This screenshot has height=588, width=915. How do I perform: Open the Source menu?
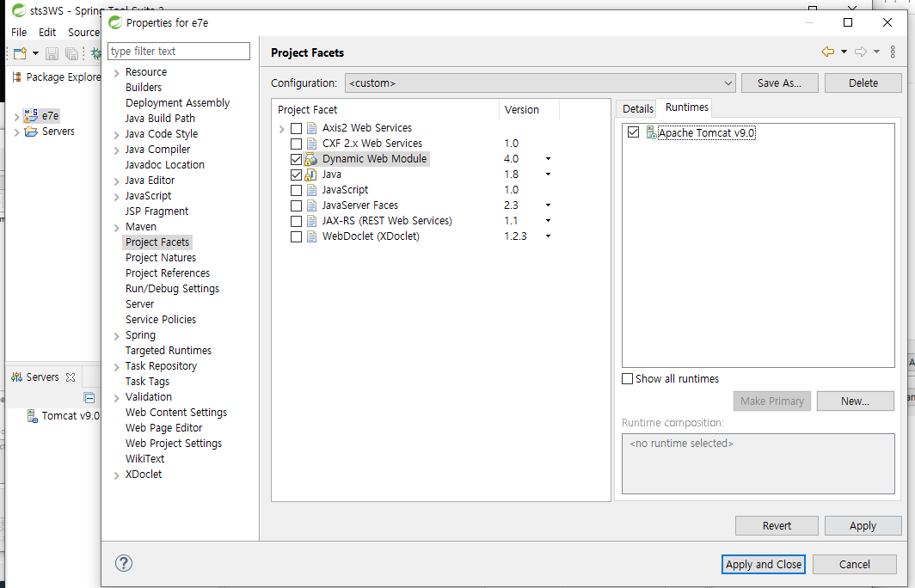(x=83, y=32)
